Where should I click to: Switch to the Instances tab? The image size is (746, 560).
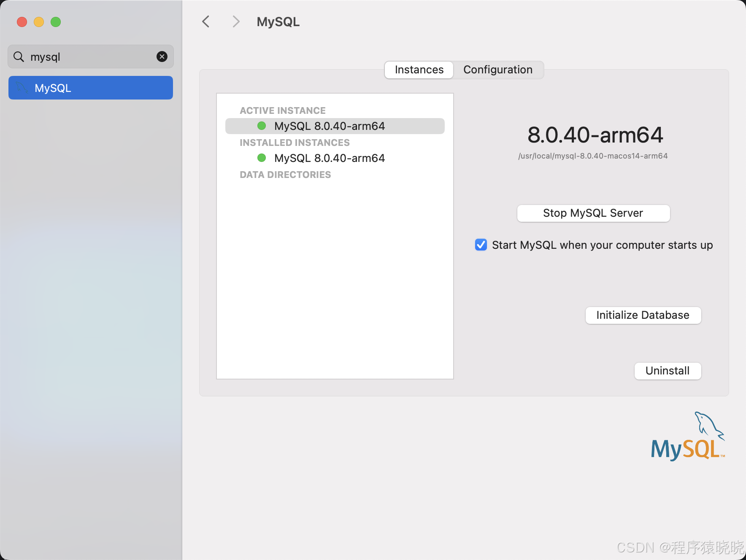point(419,70)
